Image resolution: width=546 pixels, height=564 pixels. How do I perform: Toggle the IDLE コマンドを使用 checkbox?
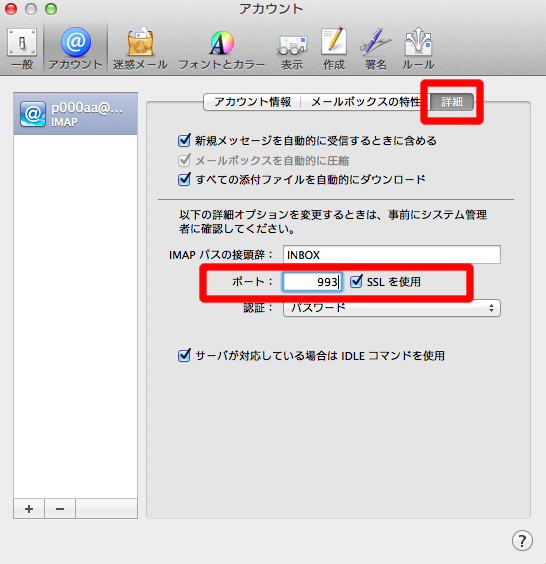pos(184,355)
